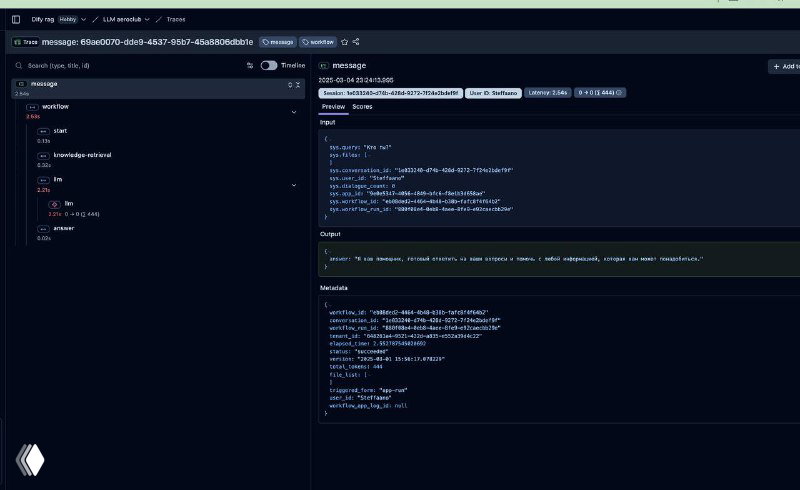
Task: Open the Session ID badge link
Action: [x=390, y=93]
